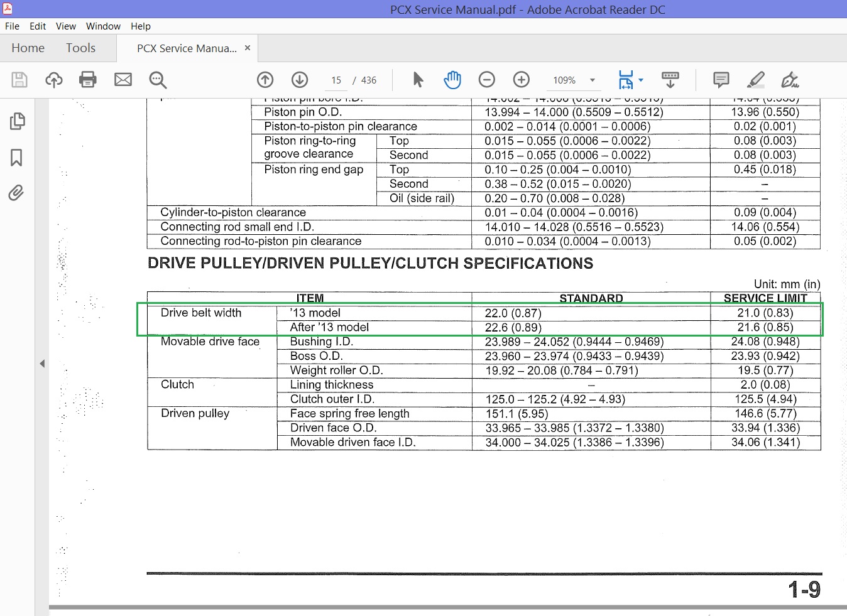
Task: Send file by email envelope icon
Action: point(123,80)
